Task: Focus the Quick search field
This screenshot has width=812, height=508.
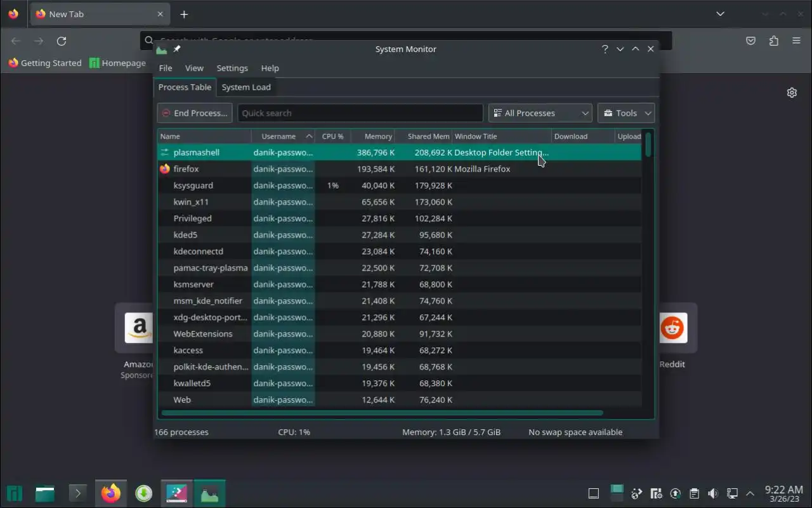Action: pyautogui.click(x=360, y=113)
